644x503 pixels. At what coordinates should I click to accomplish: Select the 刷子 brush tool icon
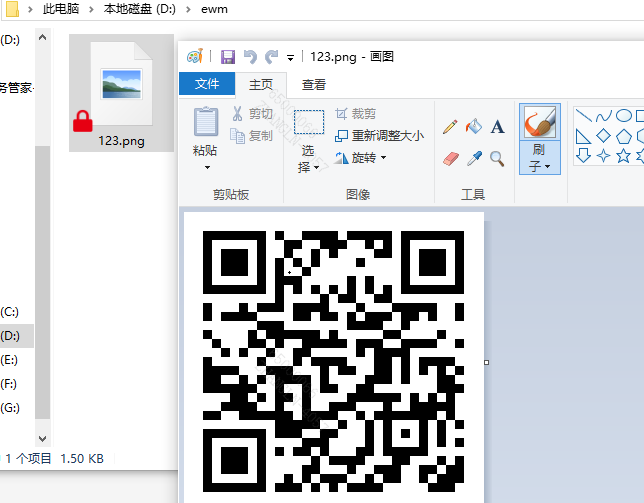click(x=540, y=122)
